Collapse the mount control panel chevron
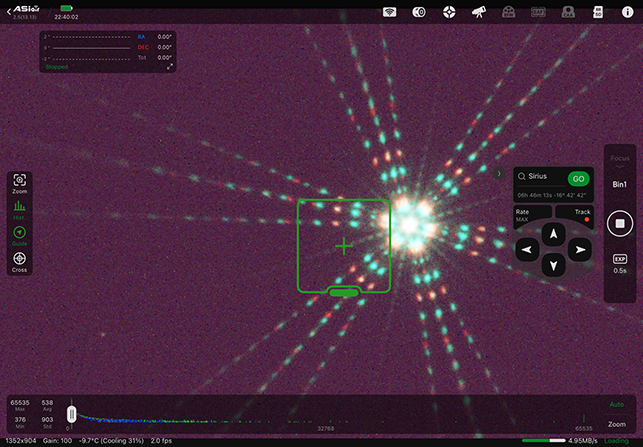 (499, 174)
